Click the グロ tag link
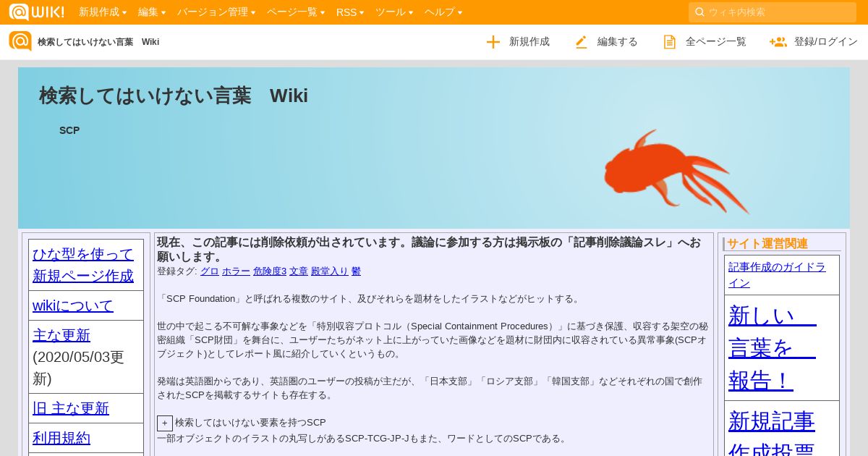The image size is (868, 456). click(210, 271)
